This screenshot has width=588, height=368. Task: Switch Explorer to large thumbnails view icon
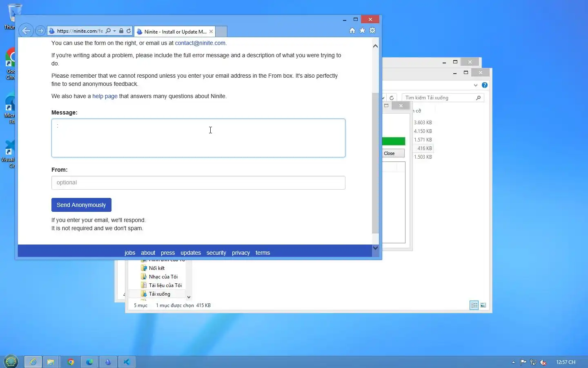coord(483,305)
